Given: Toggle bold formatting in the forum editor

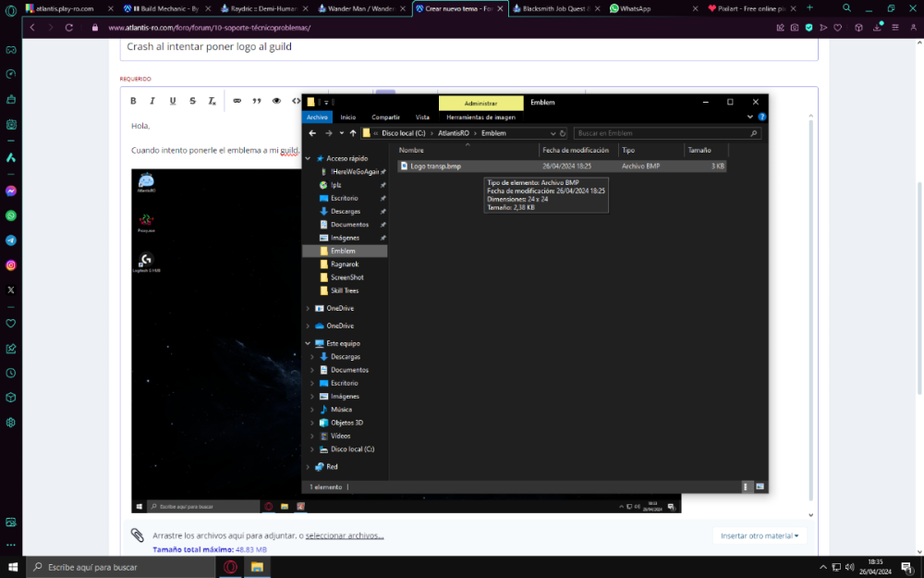Looking at the screenshot, I should click(133, 101).
